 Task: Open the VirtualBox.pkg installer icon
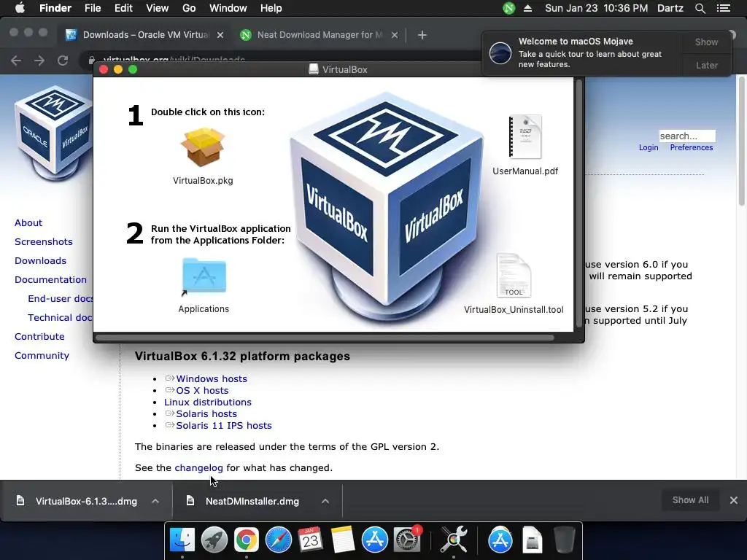(x=203, y=147)
